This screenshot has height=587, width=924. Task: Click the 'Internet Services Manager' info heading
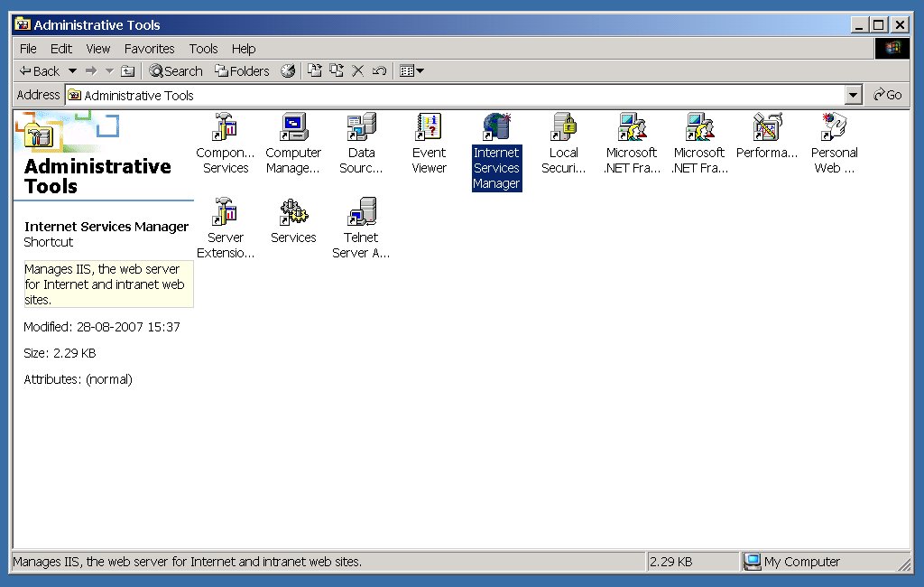(x=106, y=227)
